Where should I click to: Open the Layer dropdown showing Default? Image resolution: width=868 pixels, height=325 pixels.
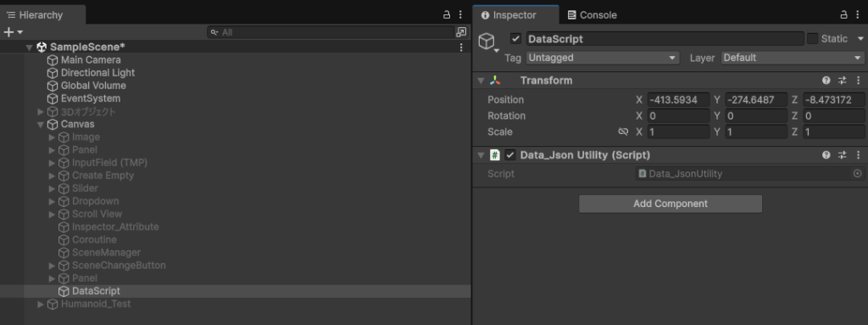(793, 58)
